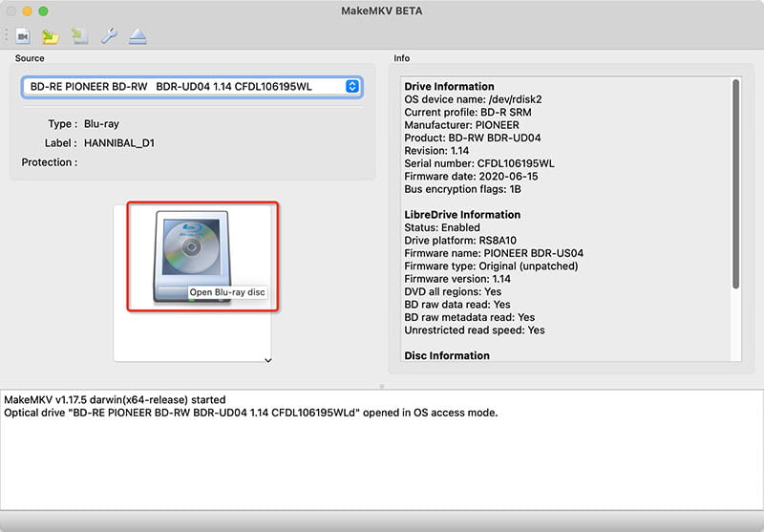Click the LibreDrive Information heading
The width and height of the screenshot is (764, 532).
(462, 215)
